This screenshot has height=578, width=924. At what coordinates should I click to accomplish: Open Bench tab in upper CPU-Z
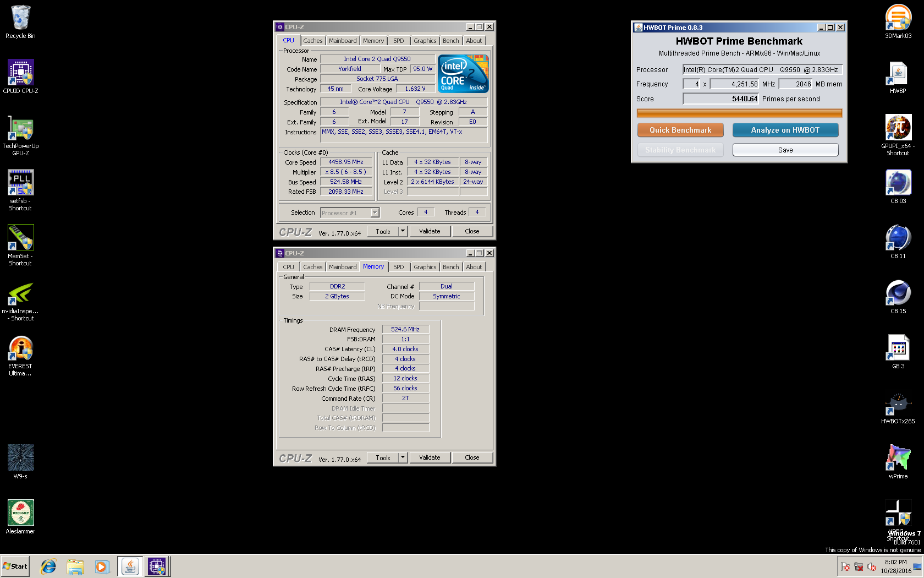click(x=450, y=41)
